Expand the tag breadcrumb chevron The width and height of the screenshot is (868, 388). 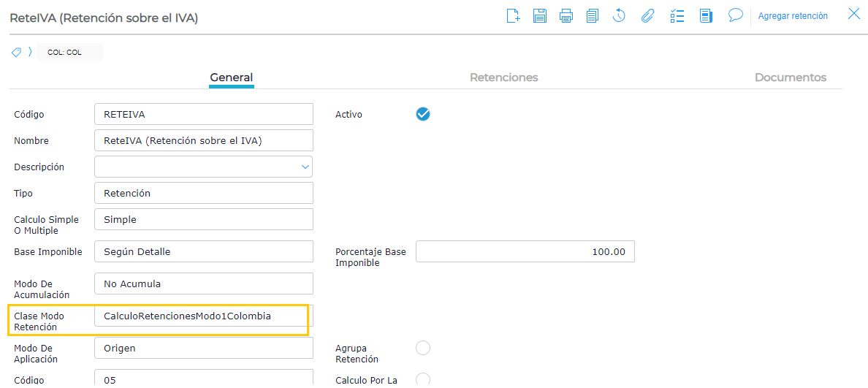click(31, 53)
